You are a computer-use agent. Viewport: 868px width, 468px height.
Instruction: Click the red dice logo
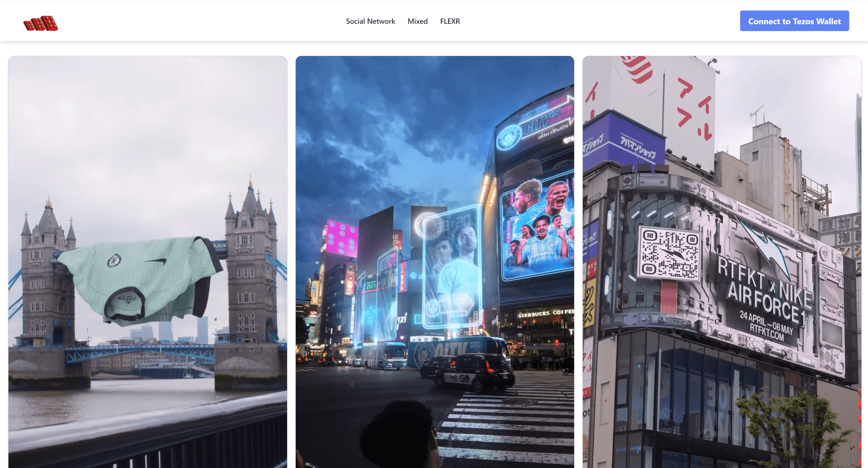click(41, 23)
